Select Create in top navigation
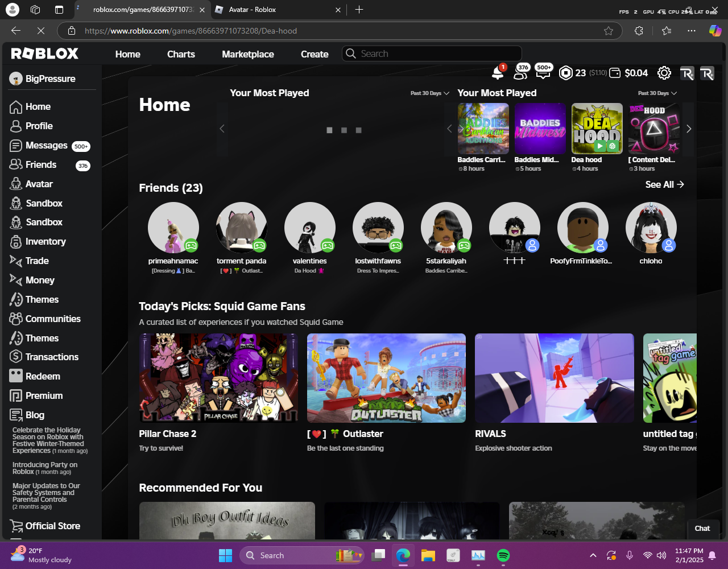The height and width of the screenshot is (569, 728). pyautogui.click(x=315, y=55)
